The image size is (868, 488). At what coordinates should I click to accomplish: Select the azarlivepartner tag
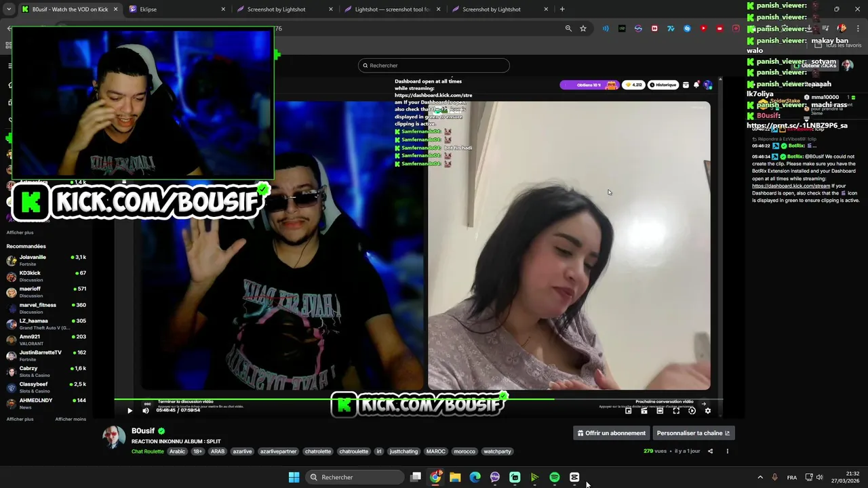coord(279,451)
